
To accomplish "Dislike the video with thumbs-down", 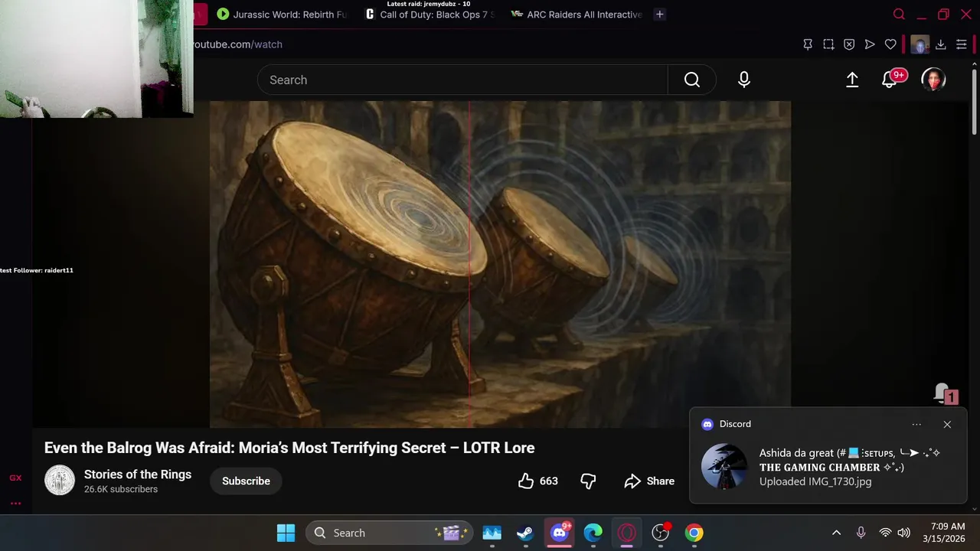I will [x=588, y=481].
